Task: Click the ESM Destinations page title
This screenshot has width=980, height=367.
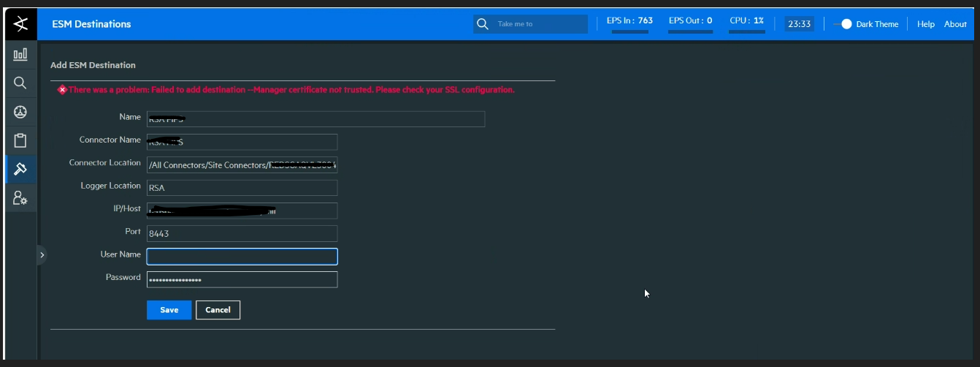Action: pos(91,24)
